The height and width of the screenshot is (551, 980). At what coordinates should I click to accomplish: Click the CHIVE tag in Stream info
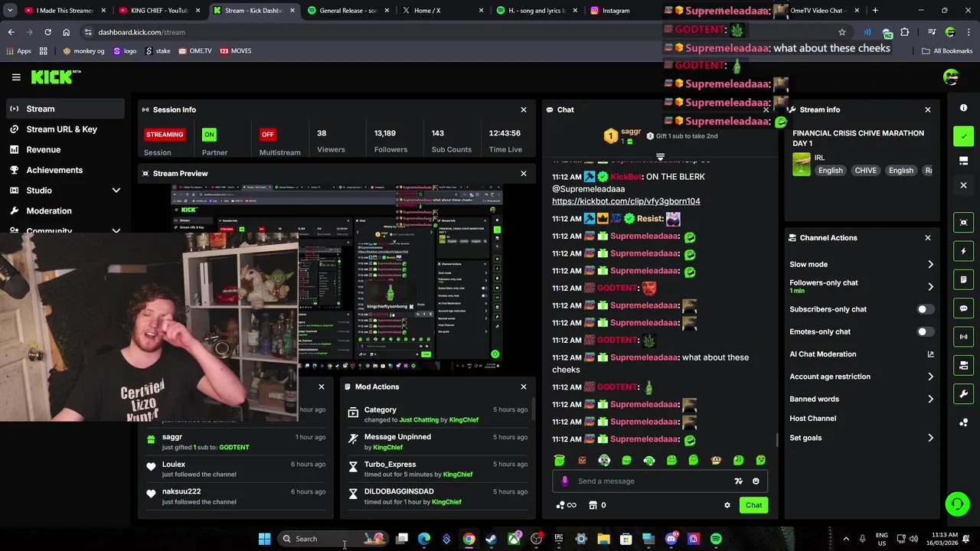pos(866,171)
